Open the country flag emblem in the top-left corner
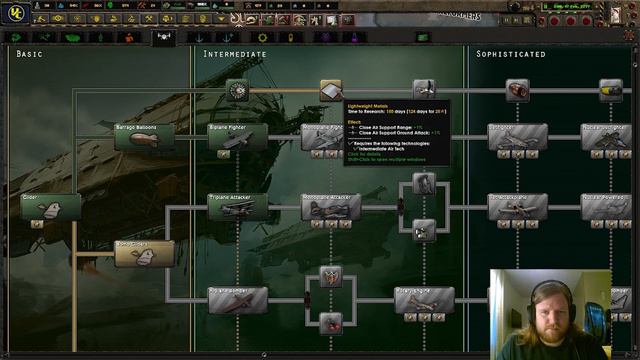 [x=16, y=13]
